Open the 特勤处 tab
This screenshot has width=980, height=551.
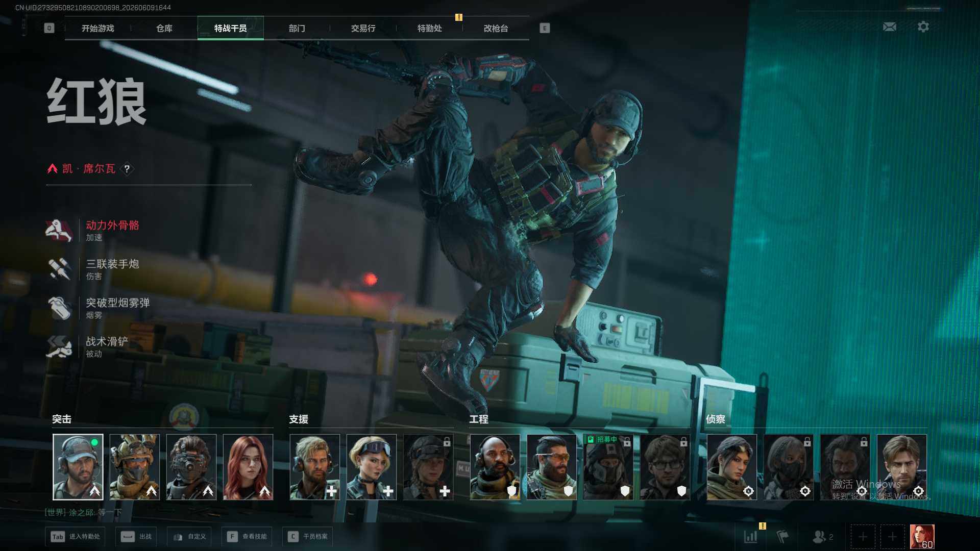click(x=430, y=28)
